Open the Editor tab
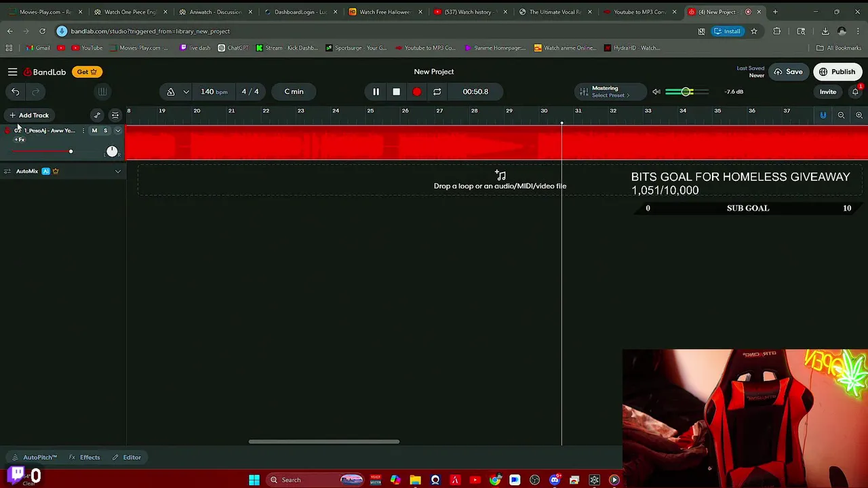Screen dimensions: 868x488 coord(127,457)
